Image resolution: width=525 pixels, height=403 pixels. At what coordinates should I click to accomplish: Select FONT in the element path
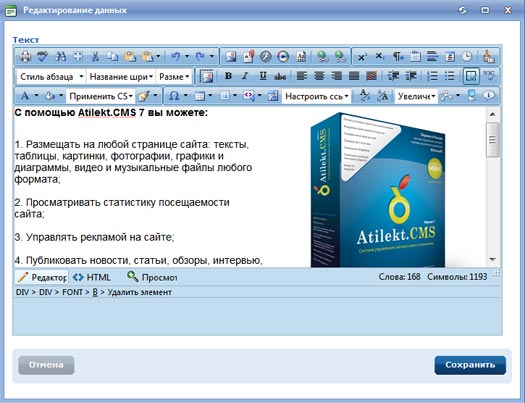(72, 292)
